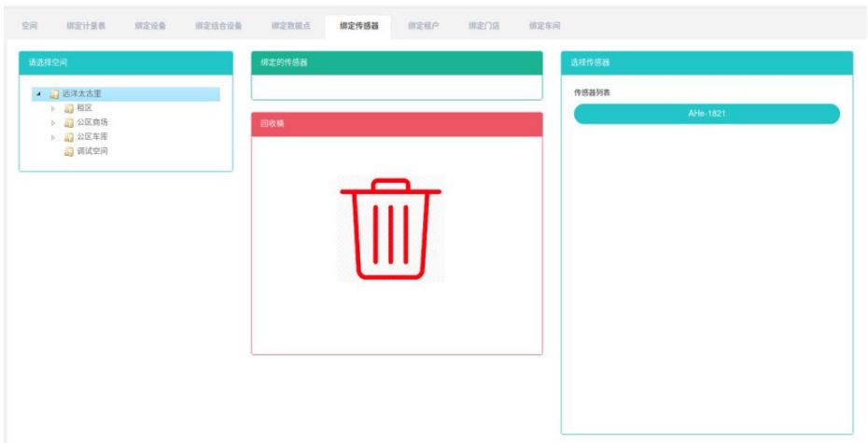Click folder icon beside 远洋太古里
The width and height of the screenshot is (868, 443).
(x=54, y=94)
